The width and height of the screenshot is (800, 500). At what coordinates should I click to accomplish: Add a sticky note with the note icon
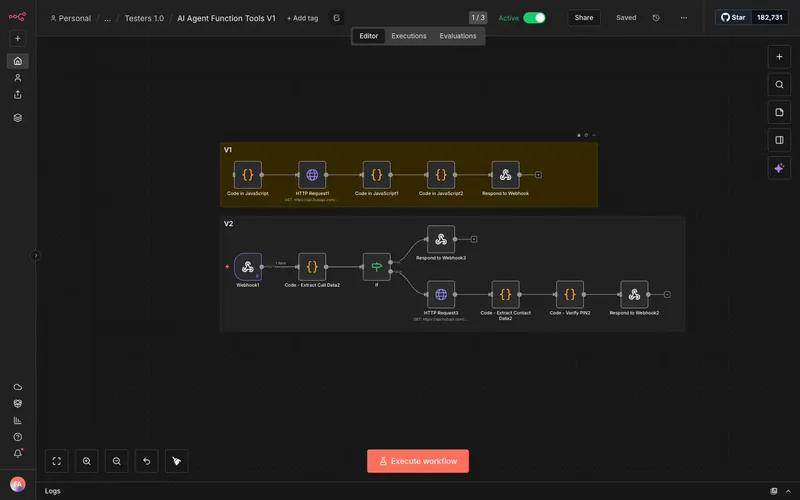779,112
